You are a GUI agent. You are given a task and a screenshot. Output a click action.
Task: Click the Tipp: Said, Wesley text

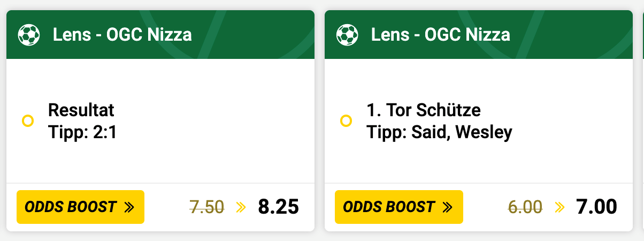[x=439, y=132]
